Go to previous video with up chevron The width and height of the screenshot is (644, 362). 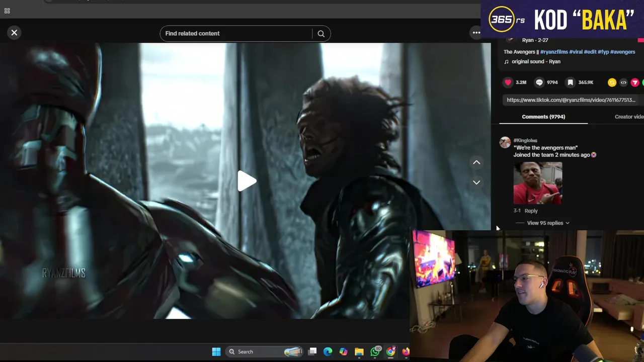pos(476,162)
